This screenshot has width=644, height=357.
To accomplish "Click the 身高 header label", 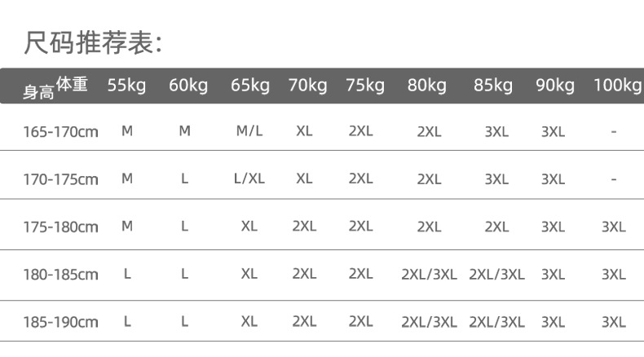I will 38,93.
